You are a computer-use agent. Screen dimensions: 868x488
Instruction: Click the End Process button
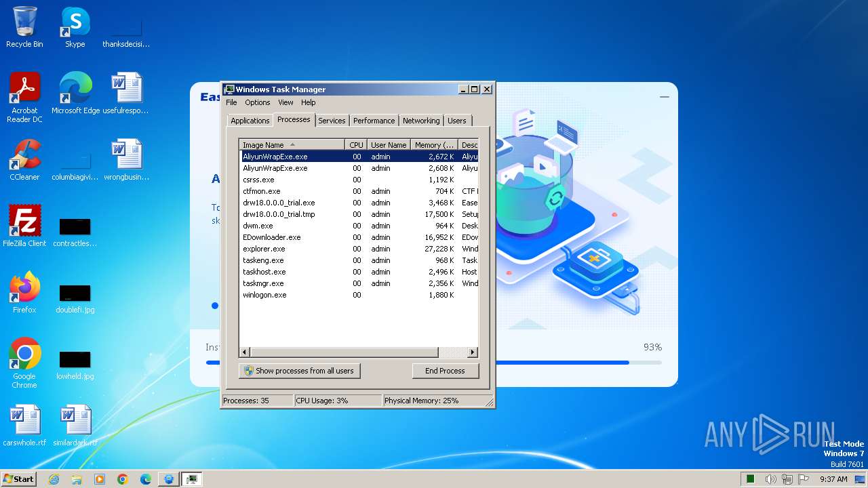[445, 371]
